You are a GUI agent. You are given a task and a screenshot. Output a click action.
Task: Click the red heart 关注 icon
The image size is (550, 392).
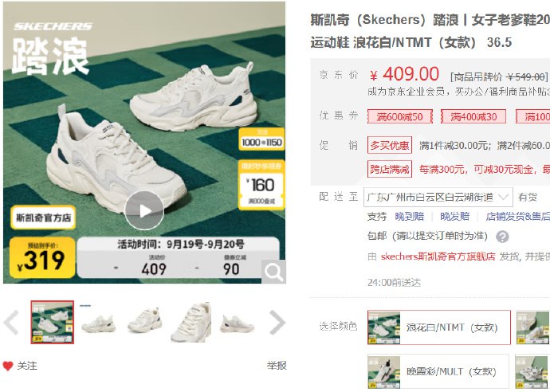tap(8, 366)
